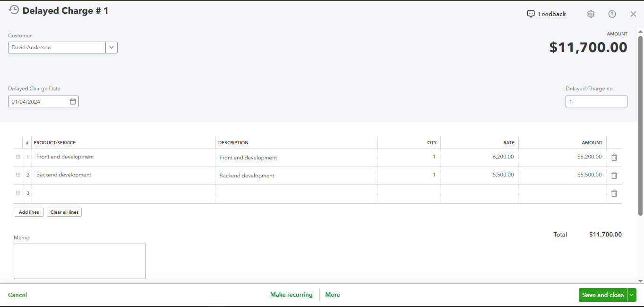The image size is (644, 307).
Task: Click drag handle of line 1
Action: tap(18, 157)
